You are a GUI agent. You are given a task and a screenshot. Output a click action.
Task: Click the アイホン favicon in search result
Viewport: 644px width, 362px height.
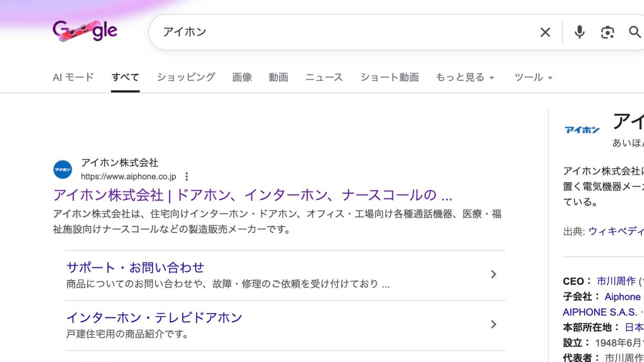(x=63, y=169)
